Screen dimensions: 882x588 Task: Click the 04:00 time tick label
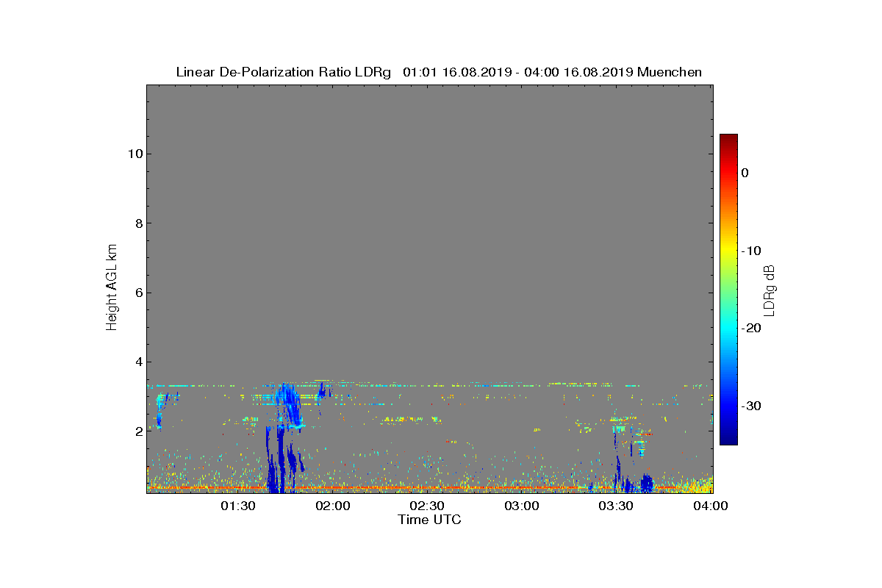coord(711,506)
